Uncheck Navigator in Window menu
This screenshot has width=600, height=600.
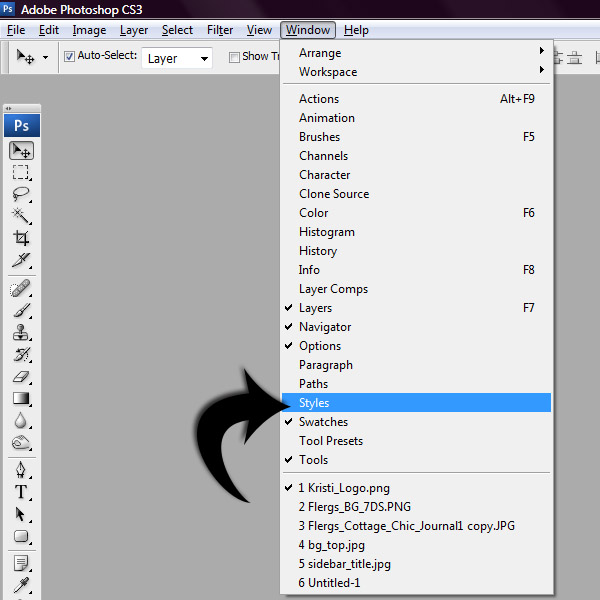[x=416, y=327]
